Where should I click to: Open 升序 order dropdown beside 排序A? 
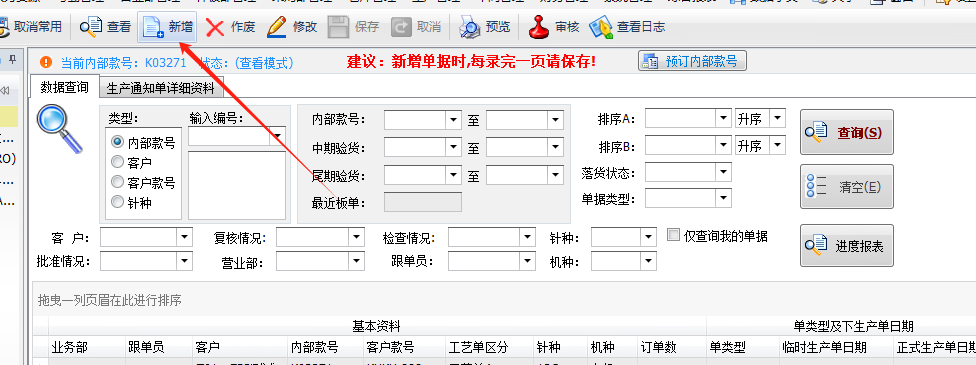tap(777, 117)
